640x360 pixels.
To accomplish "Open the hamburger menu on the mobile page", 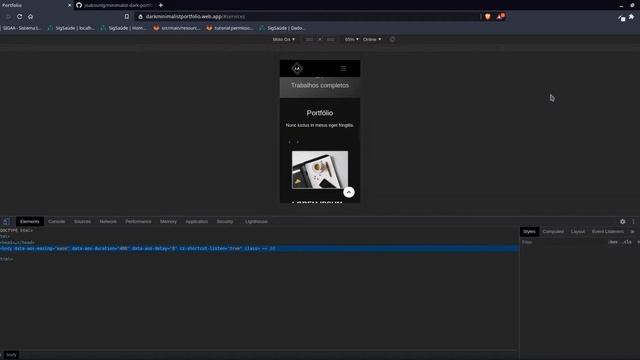I will point(343,69).
